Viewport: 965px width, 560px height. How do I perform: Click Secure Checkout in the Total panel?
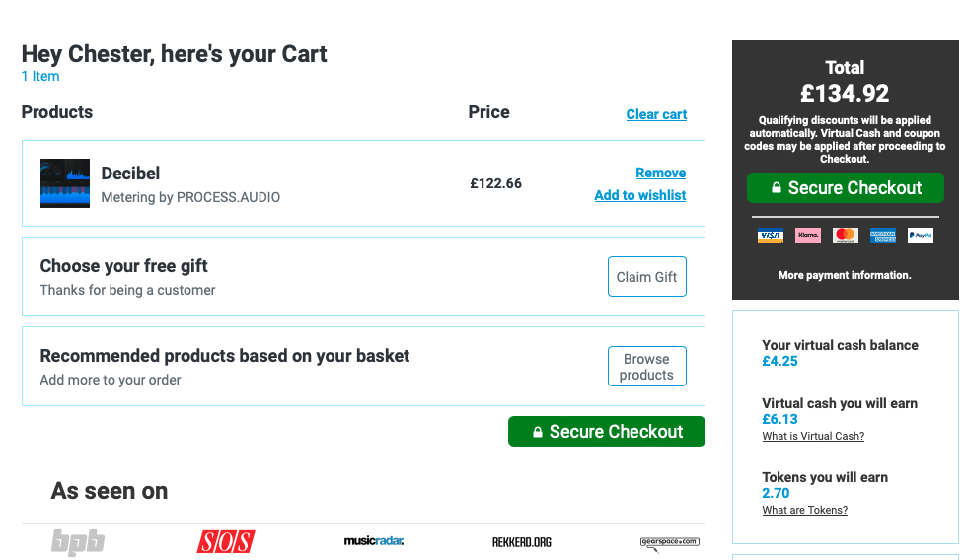pos(845,188)
